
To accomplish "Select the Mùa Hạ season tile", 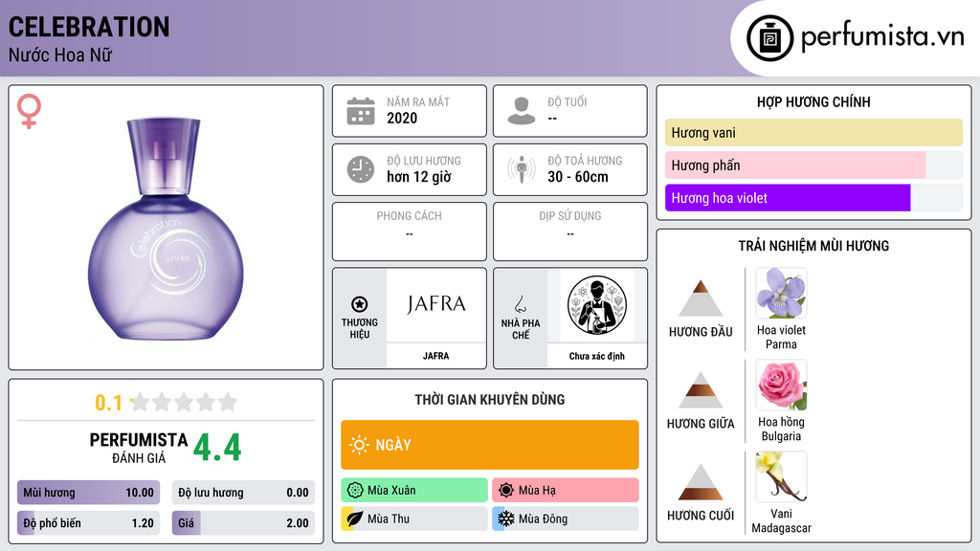I will click(566, 491).
